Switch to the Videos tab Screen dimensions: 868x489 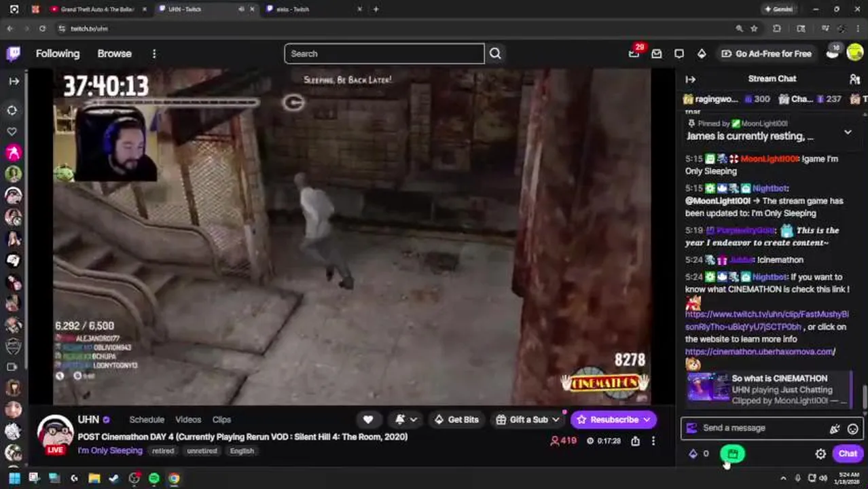pos(188,420)
